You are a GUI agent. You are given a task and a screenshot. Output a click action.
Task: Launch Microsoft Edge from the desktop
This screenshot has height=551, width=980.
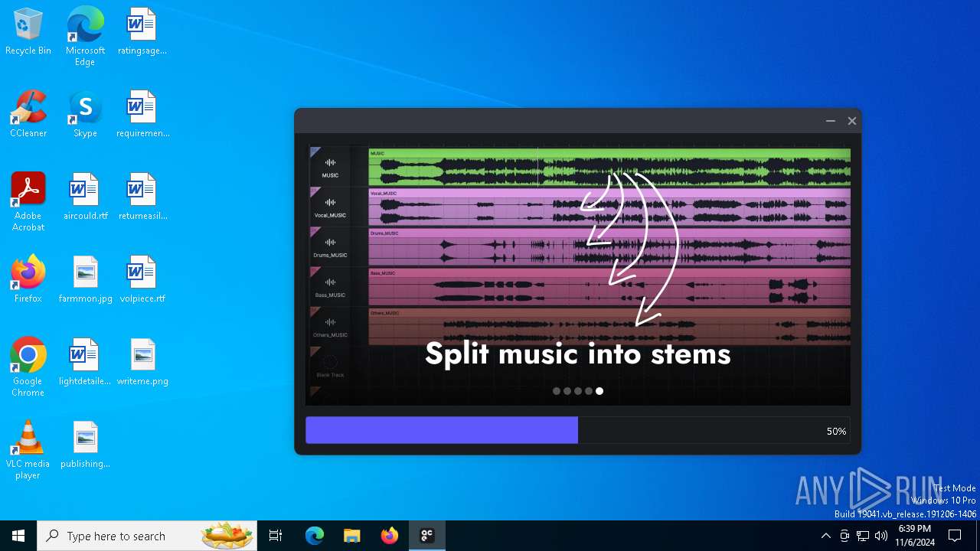(x=85, y=37)
